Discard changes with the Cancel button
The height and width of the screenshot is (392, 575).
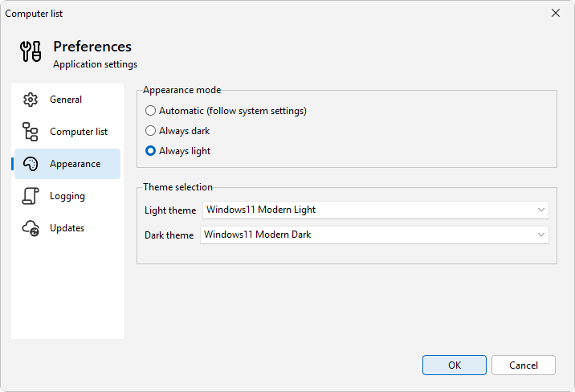(x=524, y=365)
